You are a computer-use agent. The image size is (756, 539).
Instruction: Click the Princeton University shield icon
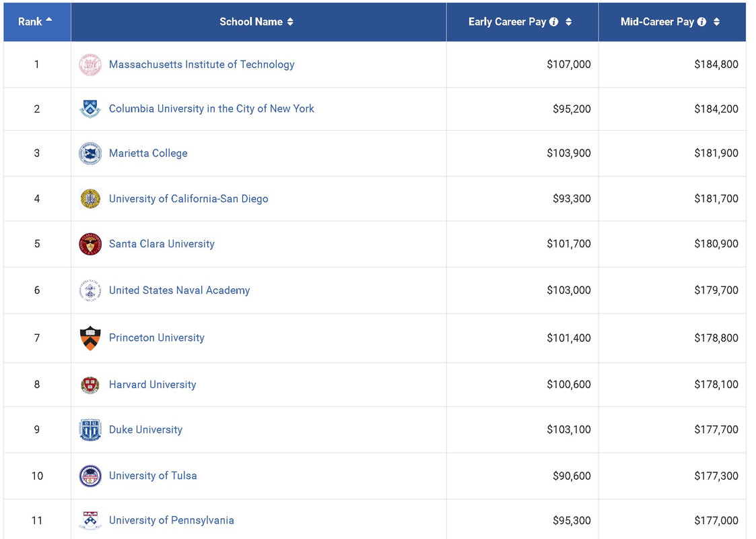90,338
